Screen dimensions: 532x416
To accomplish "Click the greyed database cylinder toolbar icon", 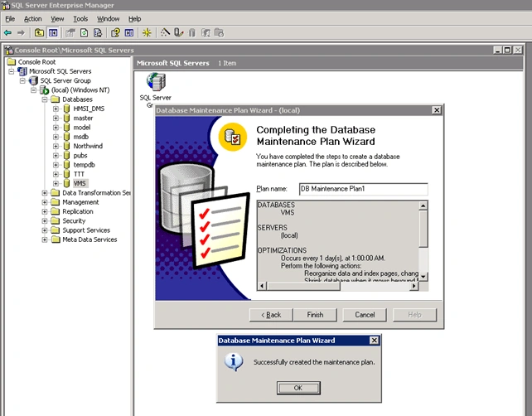I will point(192,33).
